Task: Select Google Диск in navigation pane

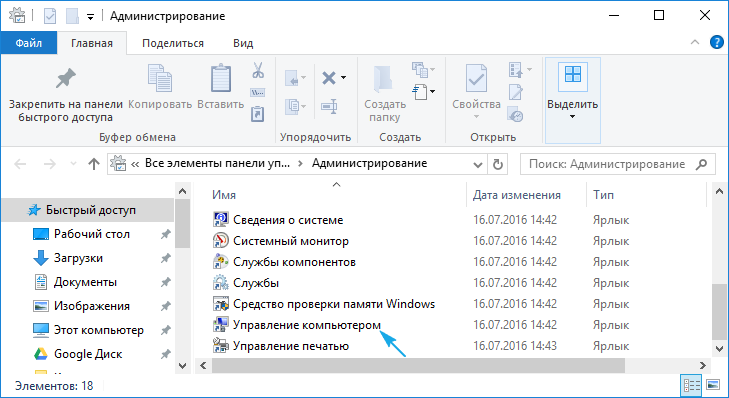Action: pyautogui.click(x=87, y=354)
